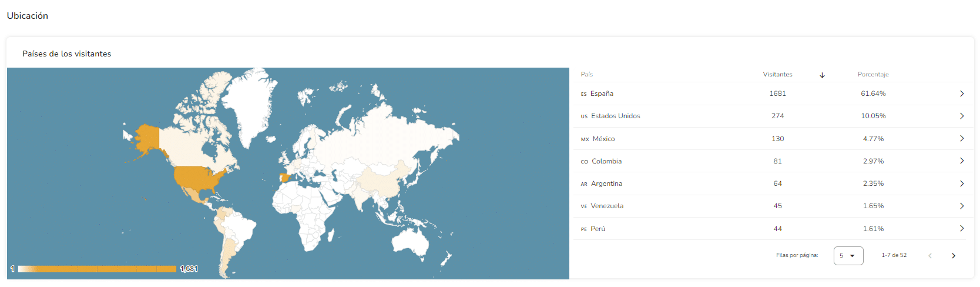Click the 1-7 de 52 pagination text
The height and width of the screenshot is (287, 980).
[x=894, y=255]
